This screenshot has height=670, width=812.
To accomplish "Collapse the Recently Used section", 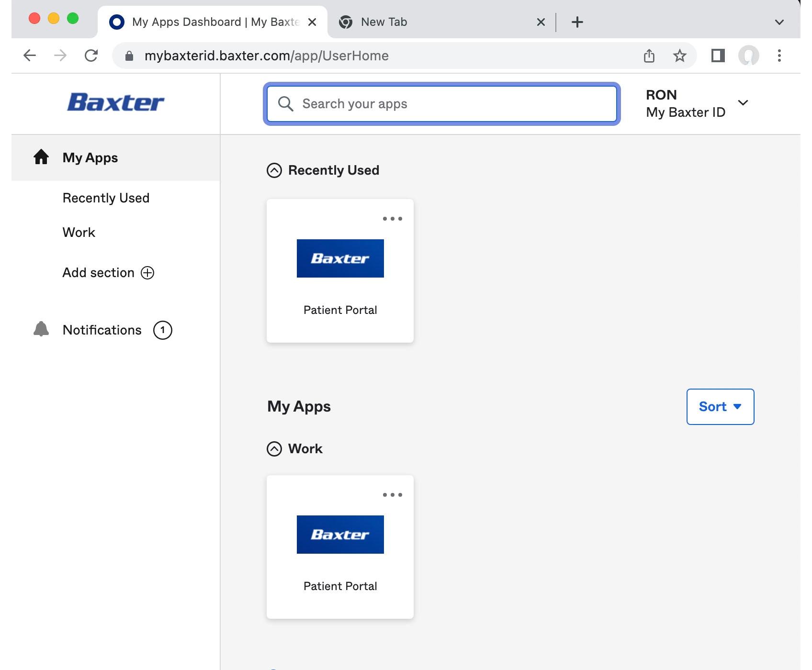I will pyautogui.click(x=274, y=170).
